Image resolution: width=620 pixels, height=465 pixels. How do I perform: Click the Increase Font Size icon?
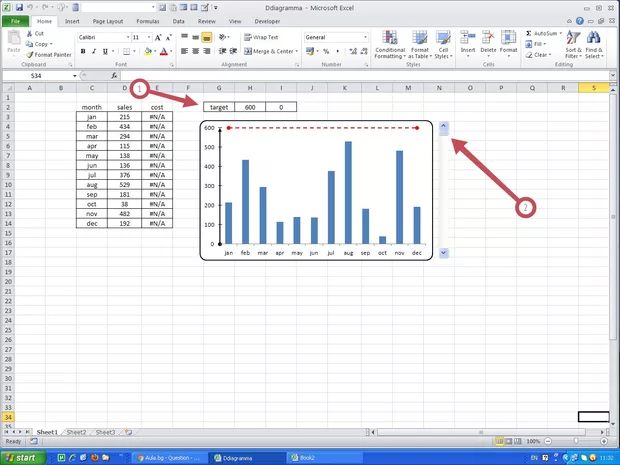(x=158, y=38)
